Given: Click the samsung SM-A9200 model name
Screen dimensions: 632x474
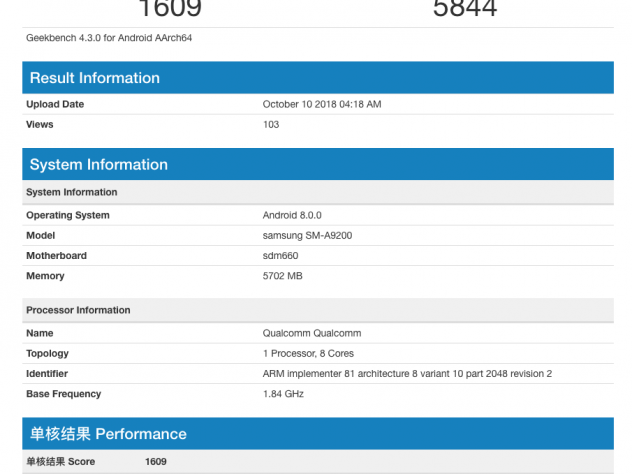Looking at the screenshot, I should pyautogui.click(x=308, y=235).
